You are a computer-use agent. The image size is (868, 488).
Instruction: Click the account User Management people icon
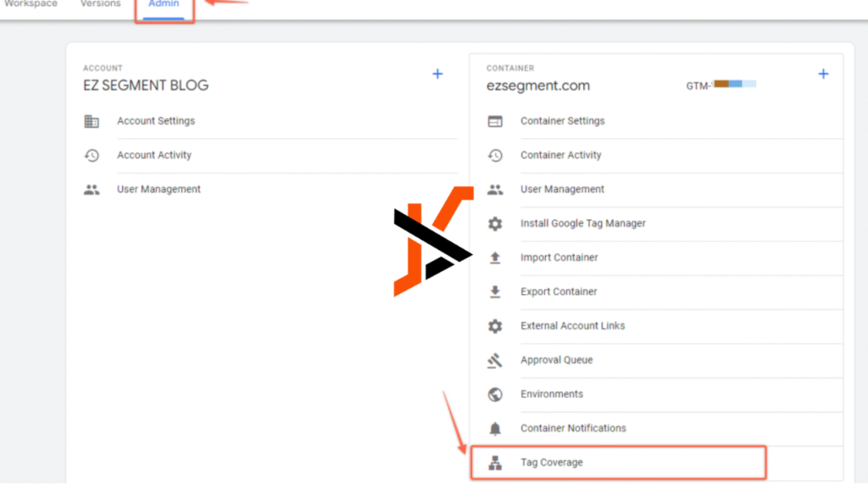(x=92, y=190)
